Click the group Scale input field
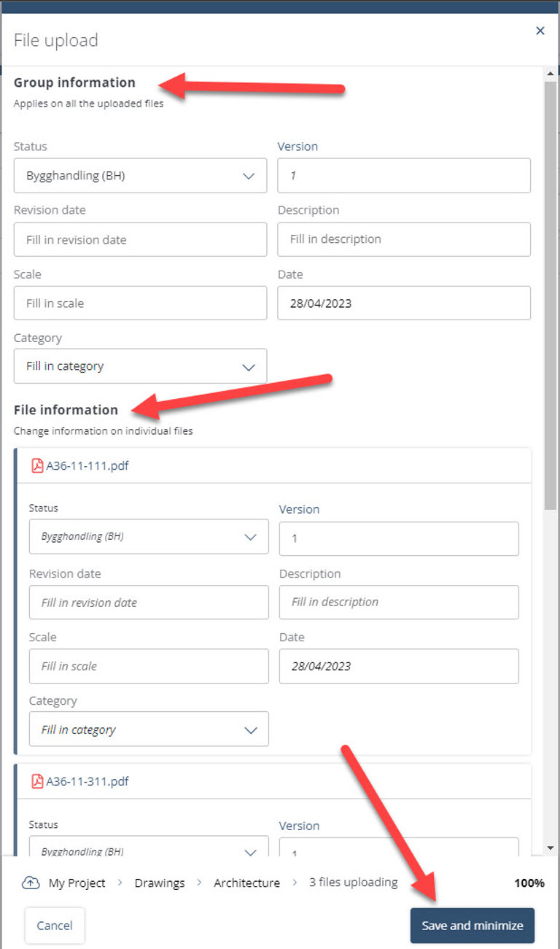The width and height of the screenshot is (560, 949). [140, 303]
